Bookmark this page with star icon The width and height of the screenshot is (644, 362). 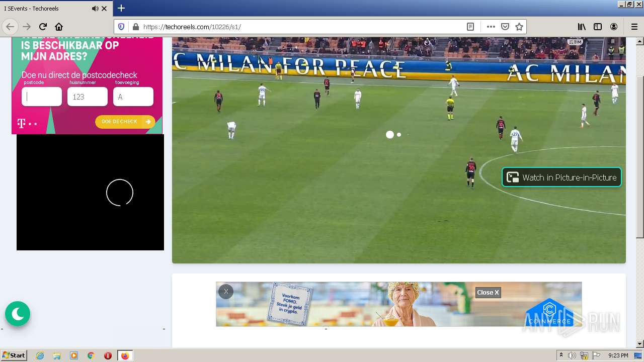(x=519, y=27)
